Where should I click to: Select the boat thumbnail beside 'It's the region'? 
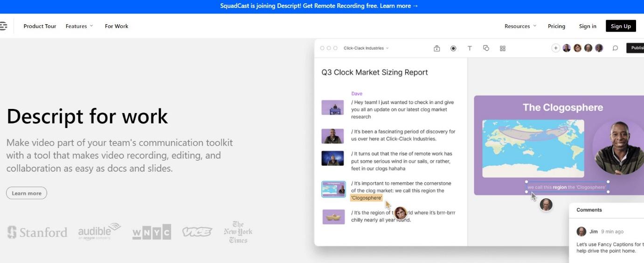point(334,217)
